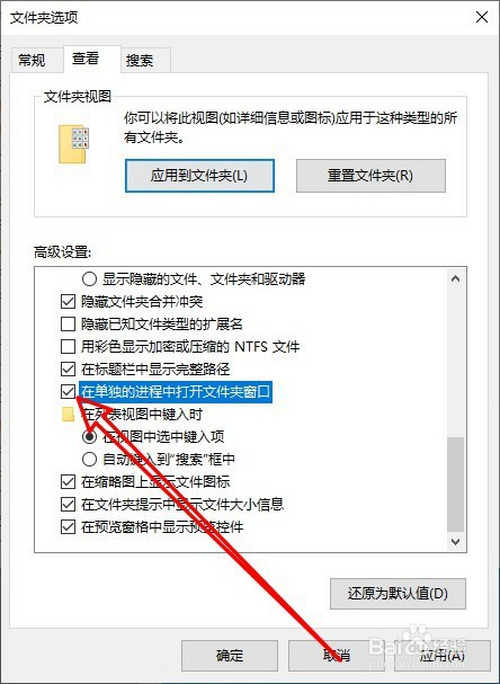Toggle 在缩略图上显示文件图标 checkbox

coord(68,482)
